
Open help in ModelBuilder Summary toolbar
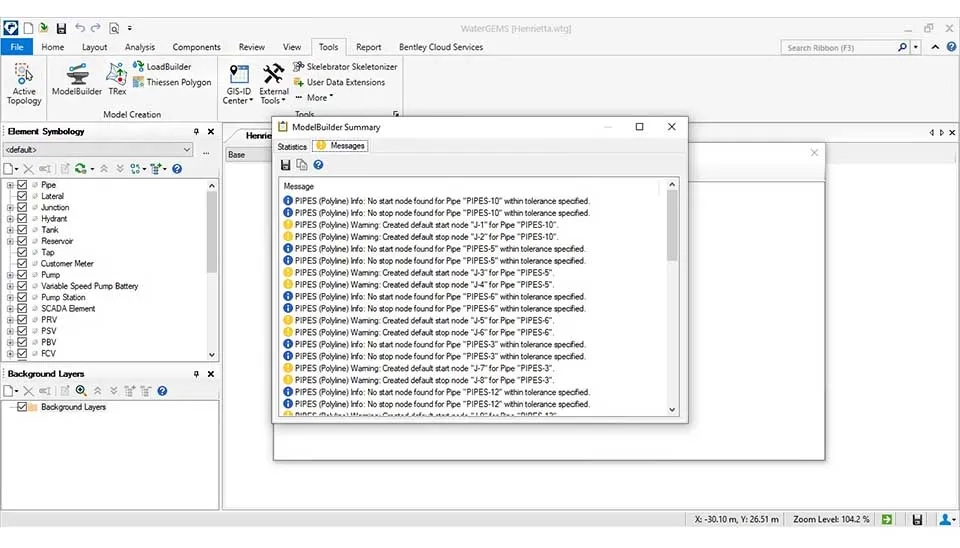click(x=318, y=165)
